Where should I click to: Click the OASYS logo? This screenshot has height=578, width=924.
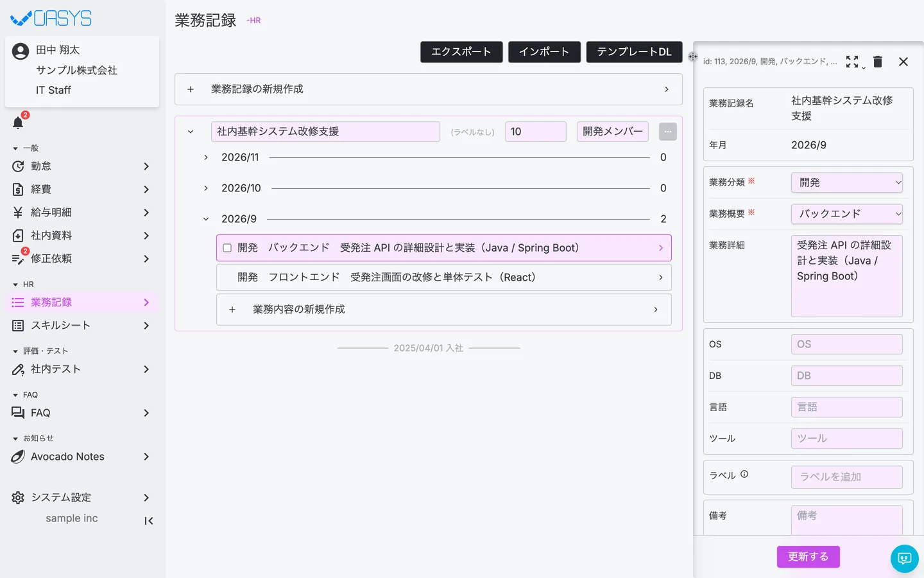pos(51,18)
